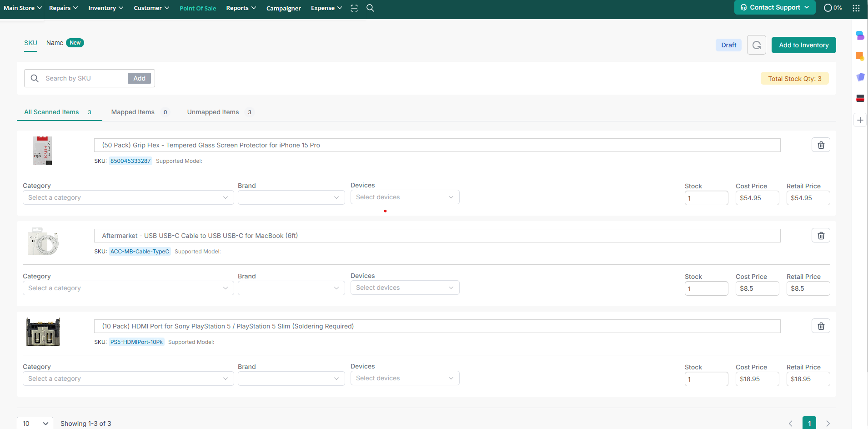
Task: Open the Inventory menu
Action: coord(105,8)
